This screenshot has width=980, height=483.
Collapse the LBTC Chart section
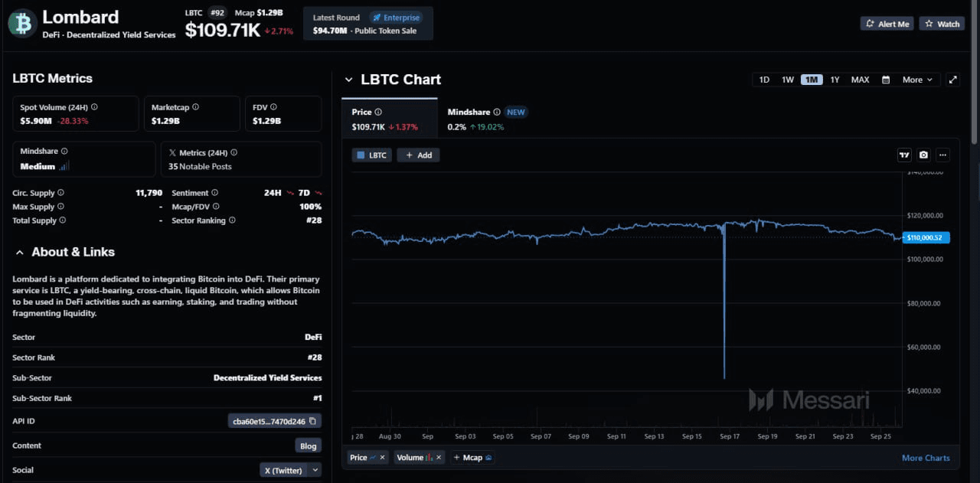[348, 80]
